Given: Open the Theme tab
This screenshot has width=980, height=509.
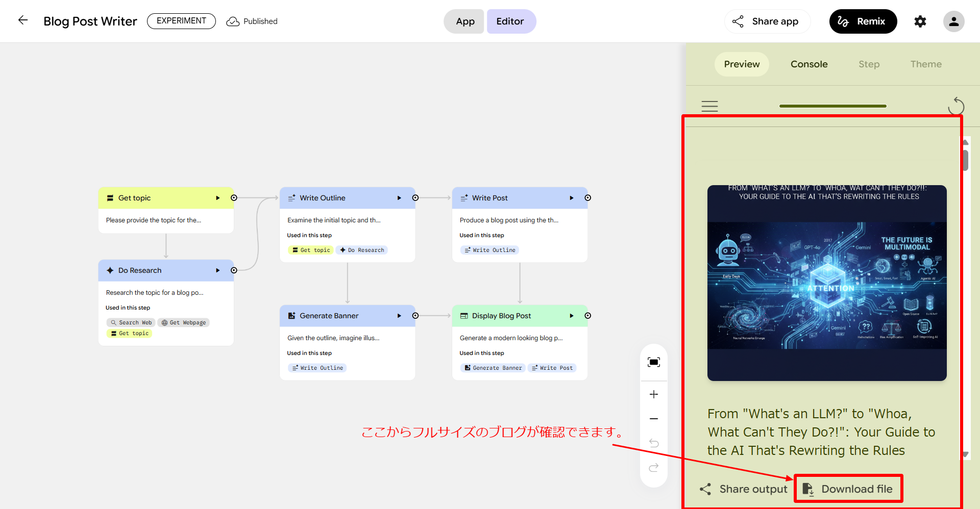Looking at the screenshot, I should [925, 64].
